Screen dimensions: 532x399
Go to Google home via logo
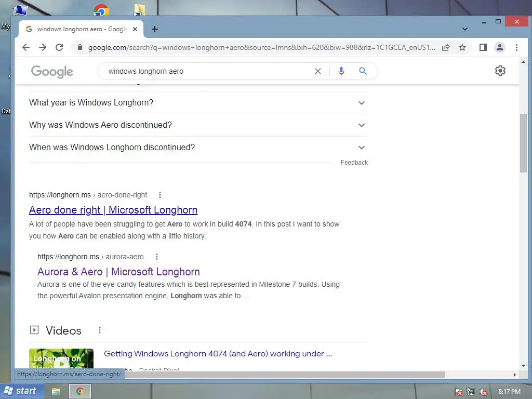coord(52,72)
